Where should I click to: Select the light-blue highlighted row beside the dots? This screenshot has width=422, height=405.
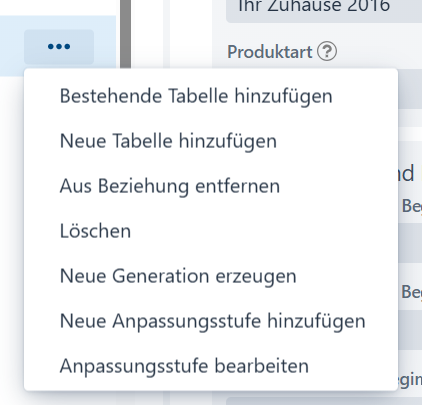pyautogui.click(x=58, y=46)
